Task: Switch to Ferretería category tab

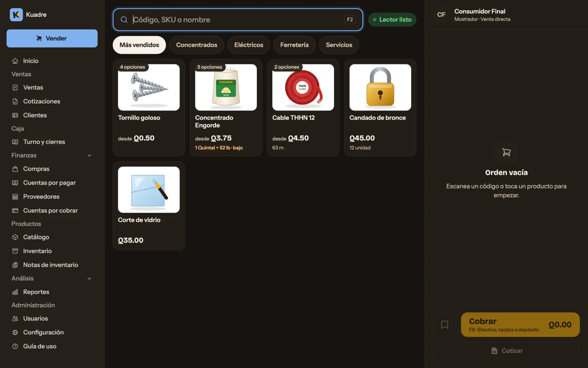Action: click(x=294, y=45)
